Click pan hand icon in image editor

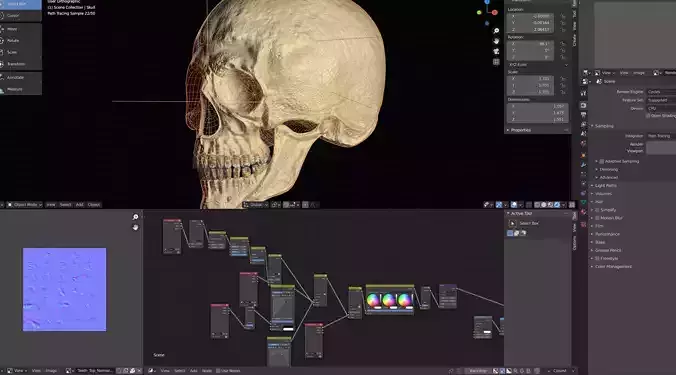point(135,227)
